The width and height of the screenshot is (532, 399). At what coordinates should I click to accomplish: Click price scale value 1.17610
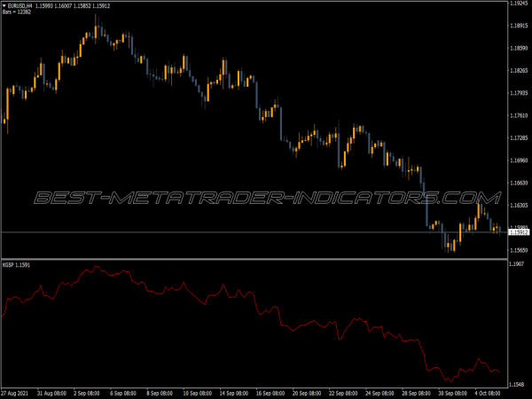(x=519, y=115)
